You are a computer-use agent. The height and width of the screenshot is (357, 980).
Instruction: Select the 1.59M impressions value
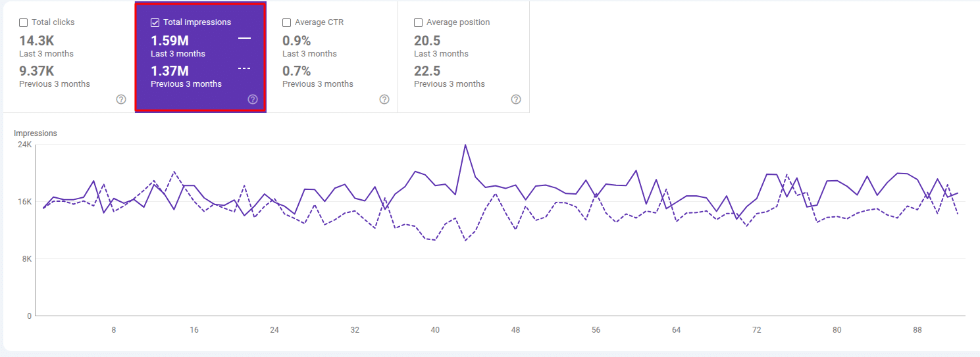click(x=170, y=41)
